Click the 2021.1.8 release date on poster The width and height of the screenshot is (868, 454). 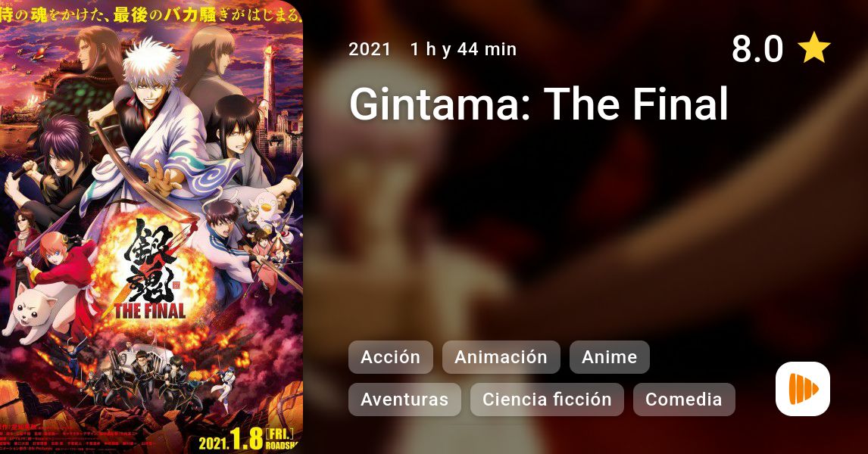click(230, 440)
